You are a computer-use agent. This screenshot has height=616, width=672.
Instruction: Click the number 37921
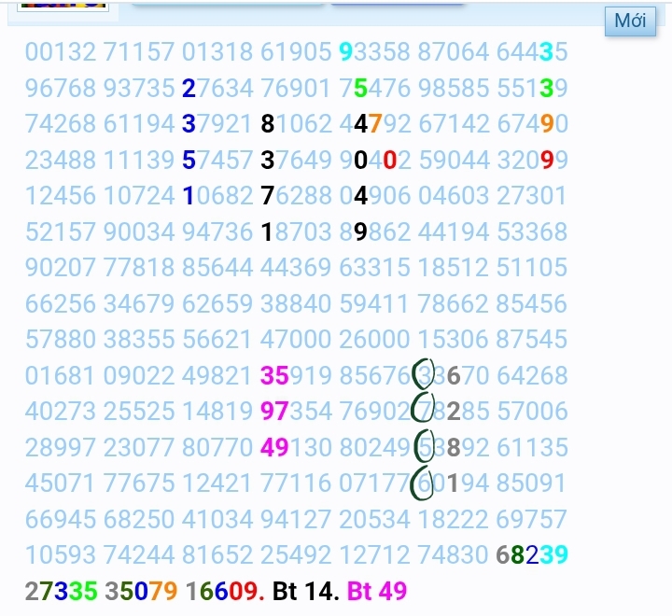pyautogui.click(x=217, y=124)
